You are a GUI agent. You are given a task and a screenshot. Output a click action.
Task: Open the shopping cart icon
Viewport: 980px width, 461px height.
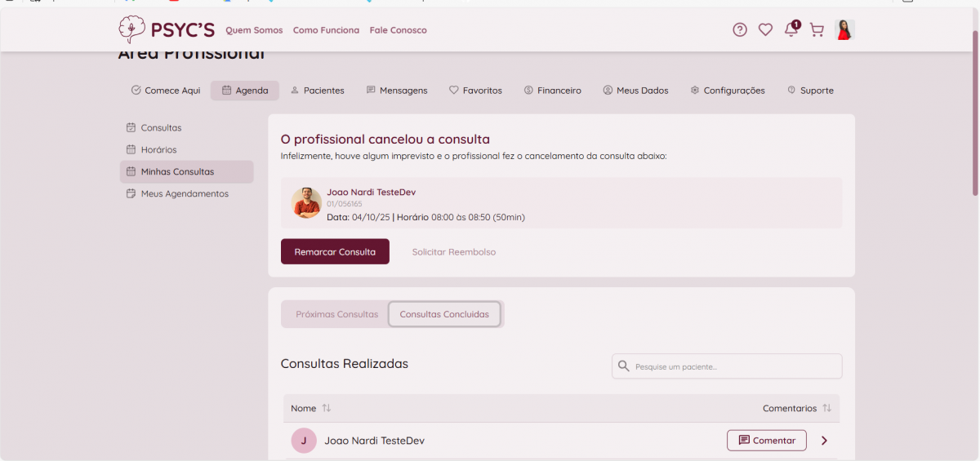pos(816,30)
